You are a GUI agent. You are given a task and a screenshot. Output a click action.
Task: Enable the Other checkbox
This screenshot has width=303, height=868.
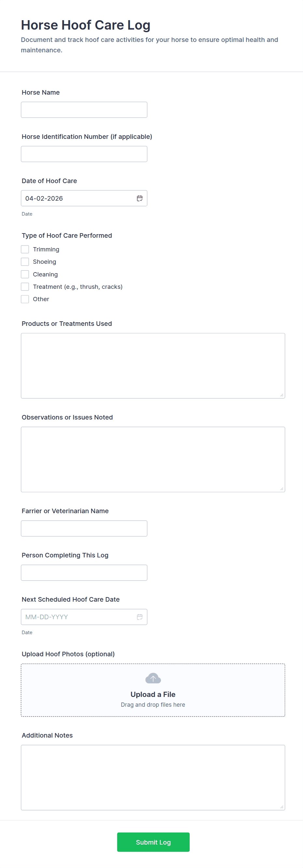[x=25, y=299]
